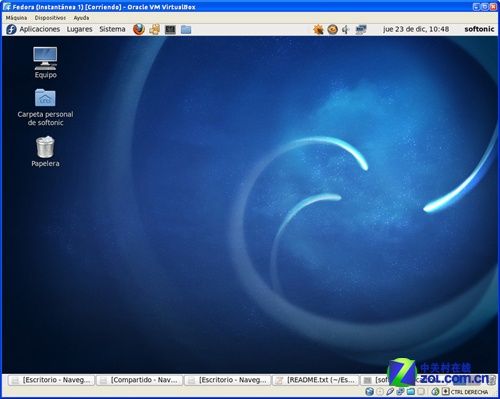Viewport: 500px width, 399px height.
Task: Open the Fedora logo Aplicaciones menu icon
Action: point(11,29)
